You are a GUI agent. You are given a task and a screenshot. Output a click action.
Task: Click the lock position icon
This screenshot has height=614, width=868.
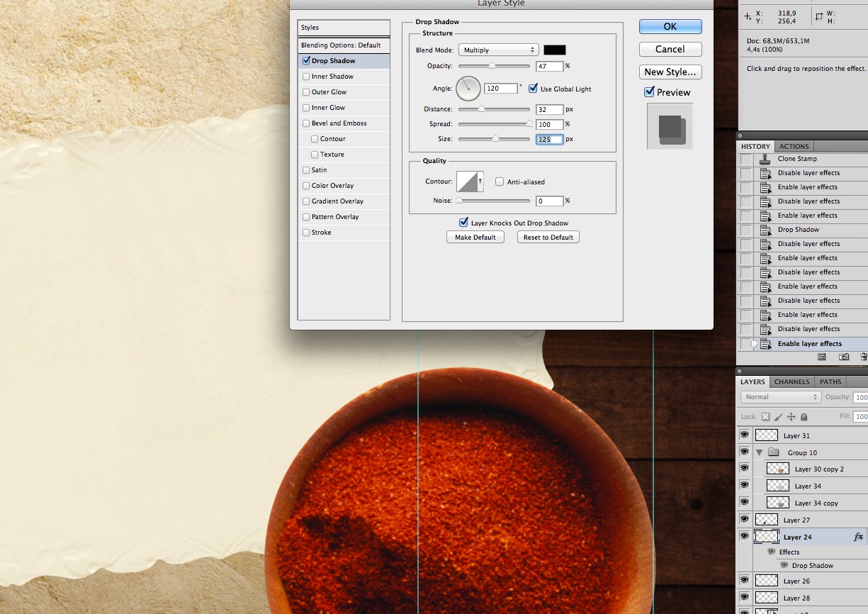click(x=791, y=417)
